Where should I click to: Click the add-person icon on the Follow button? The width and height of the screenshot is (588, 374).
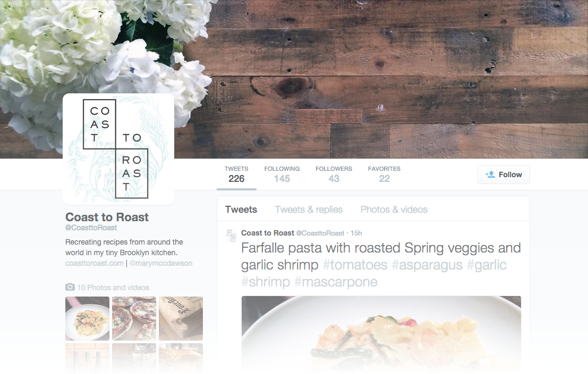tap(490, 175)
